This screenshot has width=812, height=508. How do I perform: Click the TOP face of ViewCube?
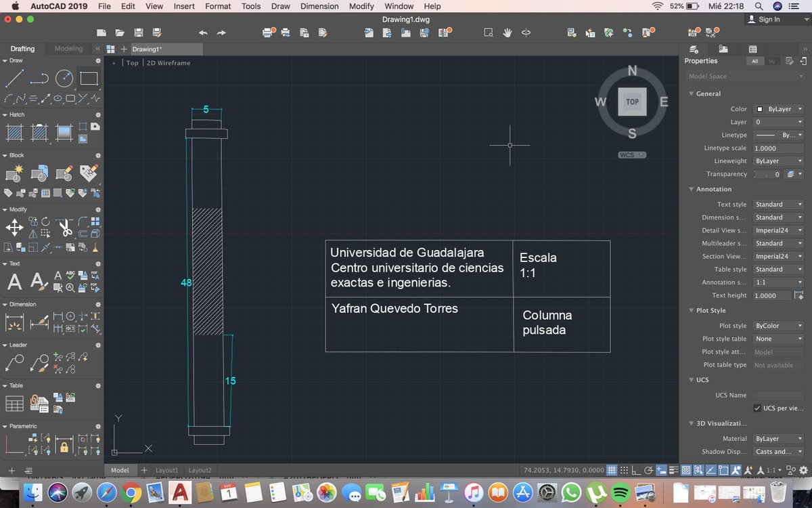(632, 102)
